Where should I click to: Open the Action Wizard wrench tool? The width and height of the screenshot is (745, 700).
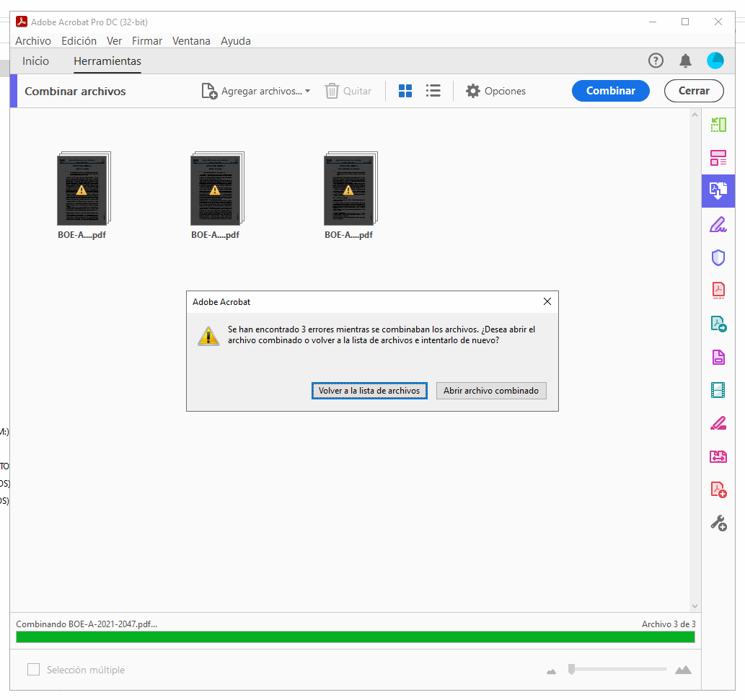pyautogui.click(x=718, y=523)
